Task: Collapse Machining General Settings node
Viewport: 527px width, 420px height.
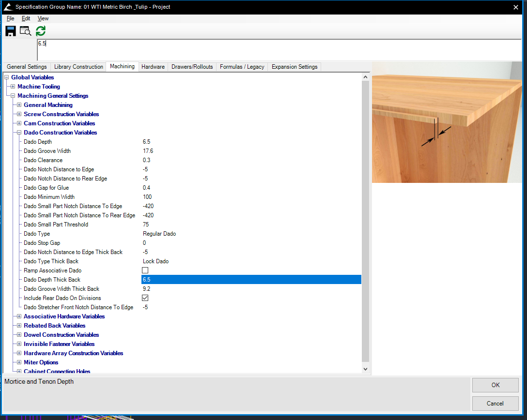Action: pos(13,96)
